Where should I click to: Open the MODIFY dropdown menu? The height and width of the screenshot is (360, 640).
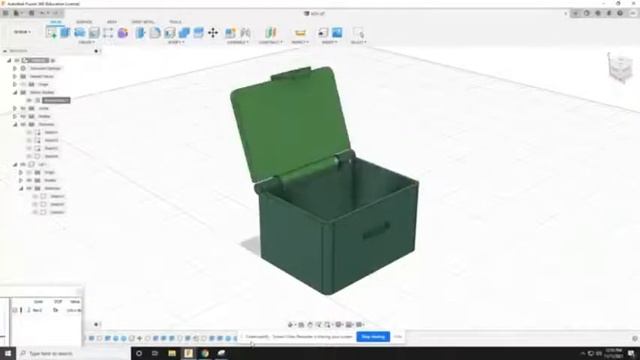pyautogui.click(x=176, y=42)
